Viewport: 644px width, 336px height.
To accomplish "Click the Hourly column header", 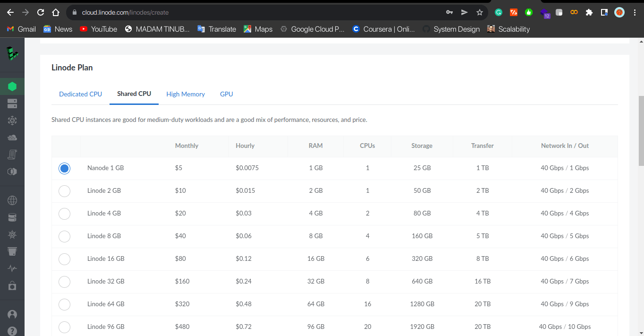I will tap(245, 146).
